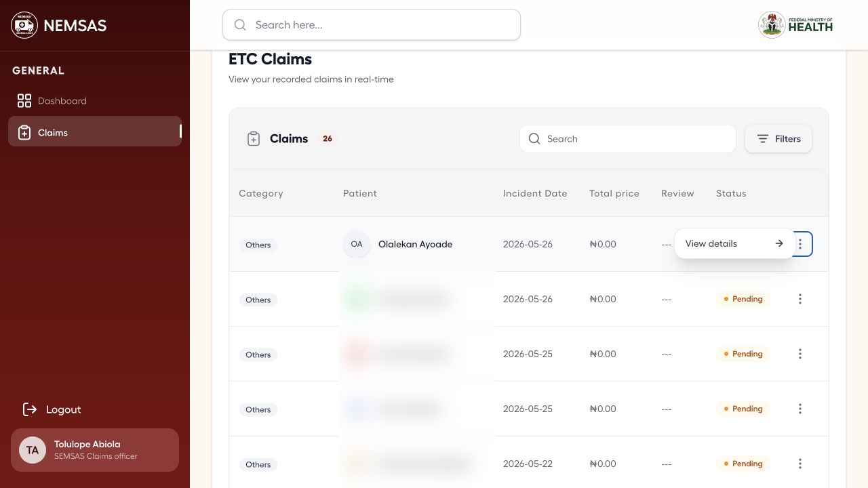Click the magnifier icon in Claims search
This screenshot has width=868, height=488.
click(x=534, y=139)
